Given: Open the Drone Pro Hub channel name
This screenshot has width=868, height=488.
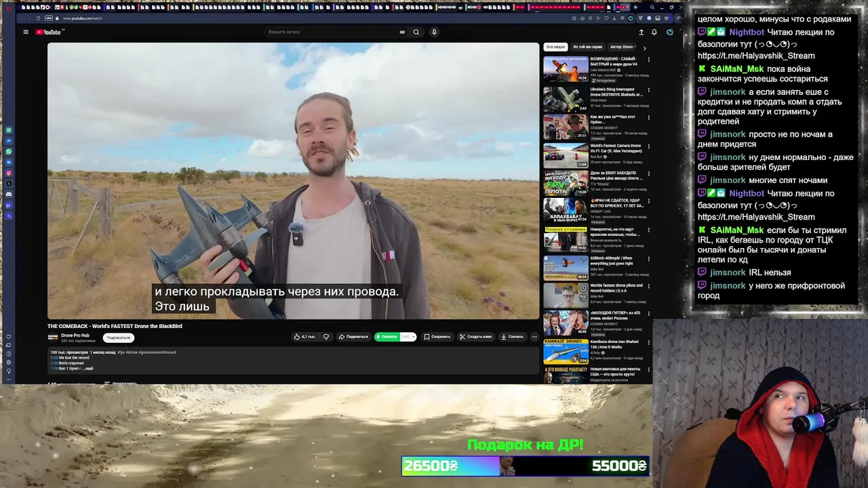Looking at the screenshot, I should point(75,335).
